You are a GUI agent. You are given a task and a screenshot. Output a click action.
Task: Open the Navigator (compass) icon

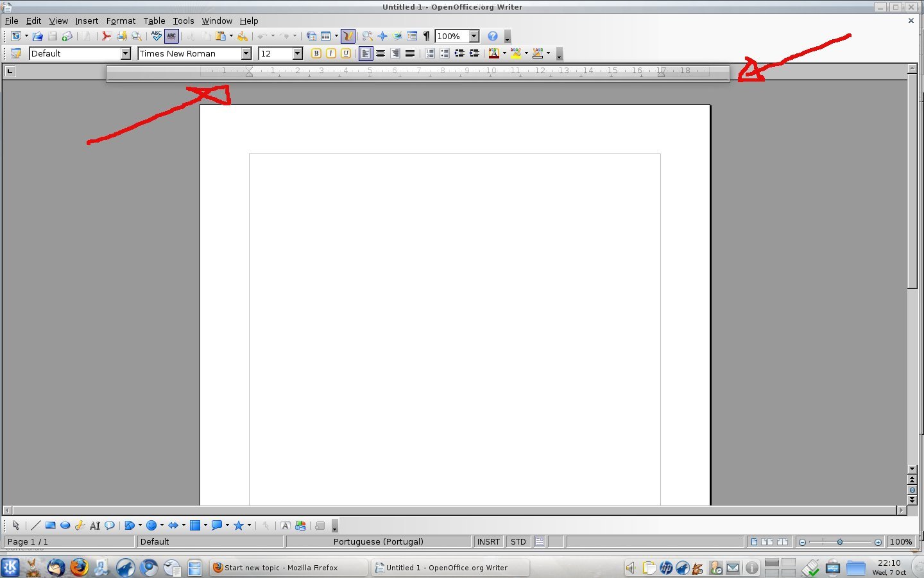pyautogui.click(x=382, y=37)
